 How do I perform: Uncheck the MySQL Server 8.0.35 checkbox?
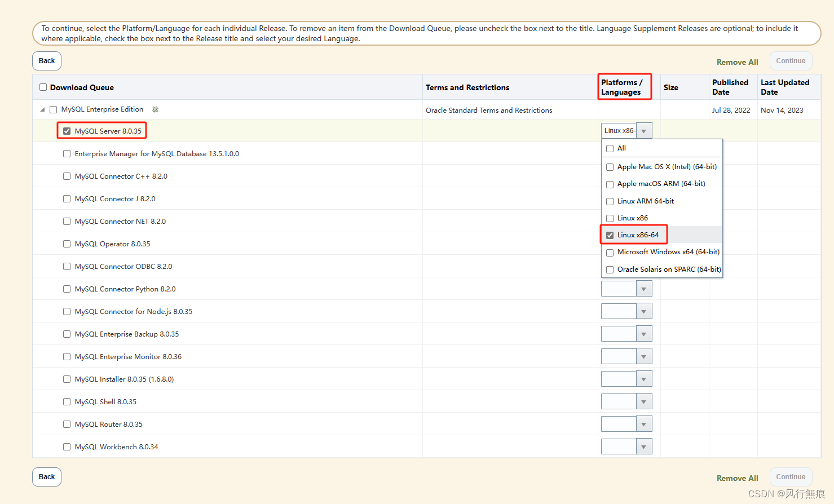(67, 131)
